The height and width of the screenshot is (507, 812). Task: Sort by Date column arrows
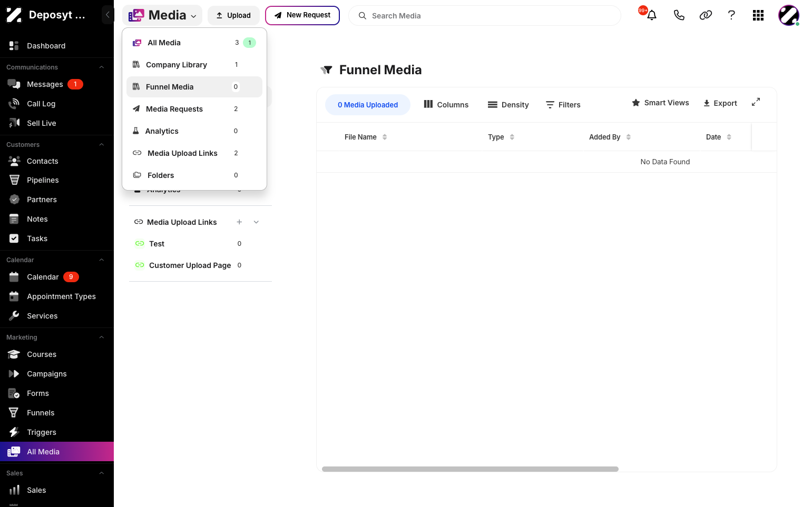point(729,137)
